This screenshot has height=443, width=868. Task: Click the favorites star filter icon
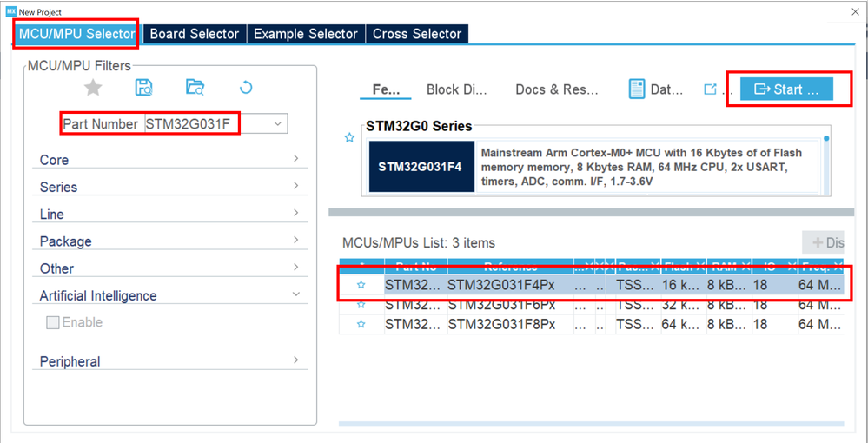click(x=93, y=88)
